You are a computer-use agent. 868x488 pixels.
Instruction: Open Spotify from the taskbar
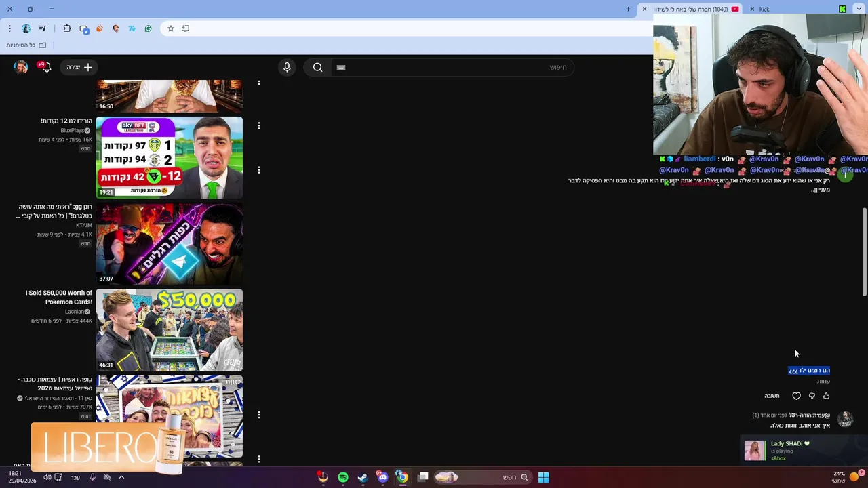click(343, 477)
